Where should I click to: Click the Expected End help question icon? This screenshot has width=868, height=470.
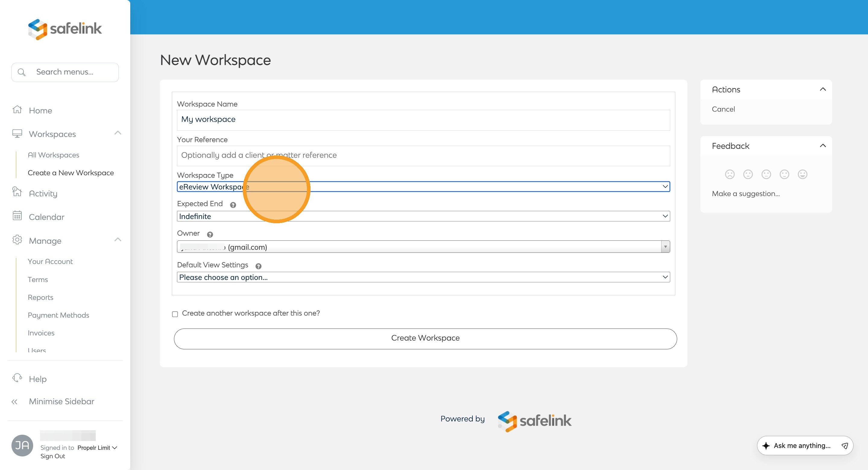233,205
